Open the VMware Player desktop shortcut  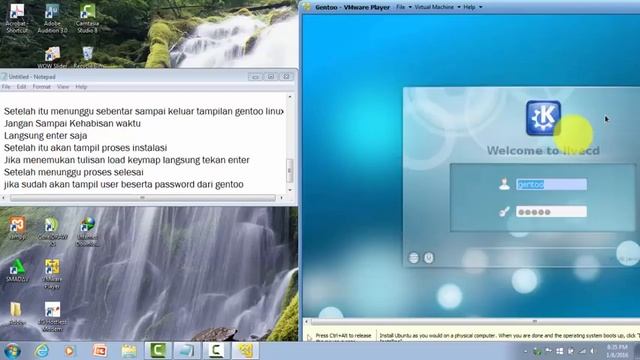52,274
